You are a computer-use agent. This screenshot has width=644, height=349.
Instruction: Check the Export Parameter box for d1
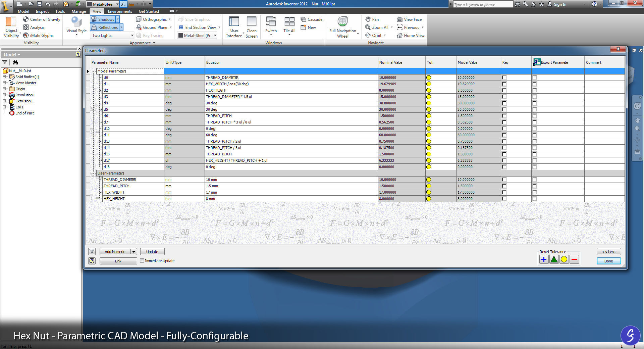pyautogui.click(x=535, y=84)
